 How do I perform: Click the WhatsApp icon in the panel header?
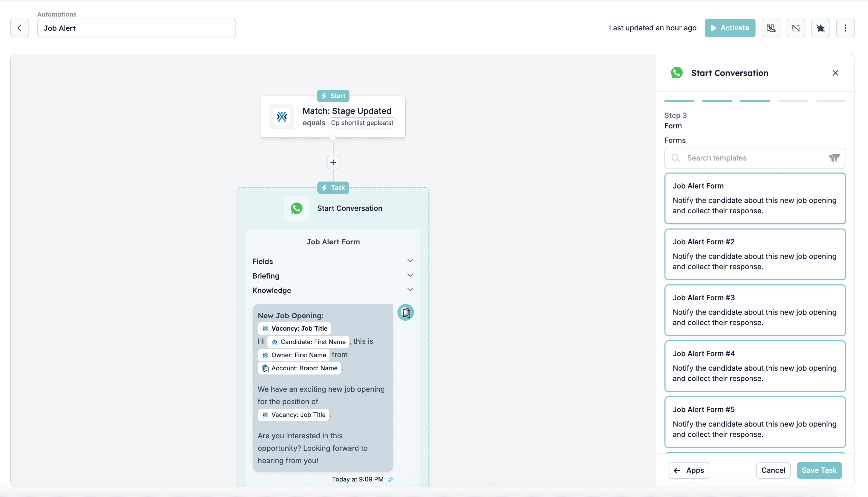coord(677,73)
